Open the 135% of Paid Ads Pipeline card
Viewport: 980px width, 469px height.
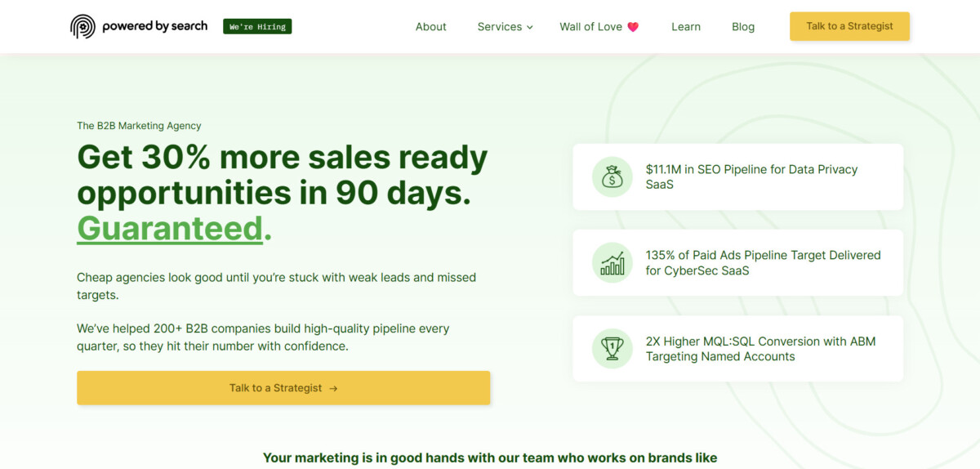click(x=738, y=262)
